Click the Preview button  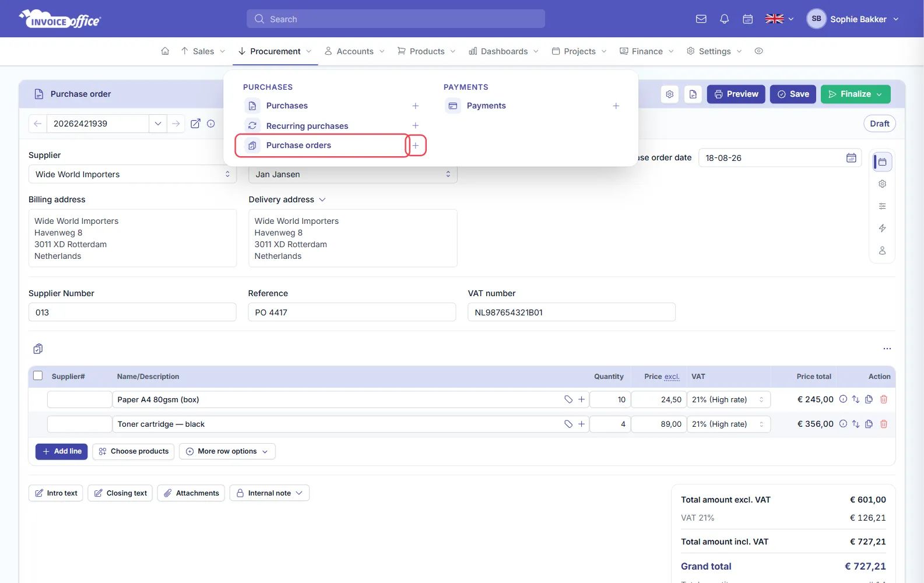[736, 94]
